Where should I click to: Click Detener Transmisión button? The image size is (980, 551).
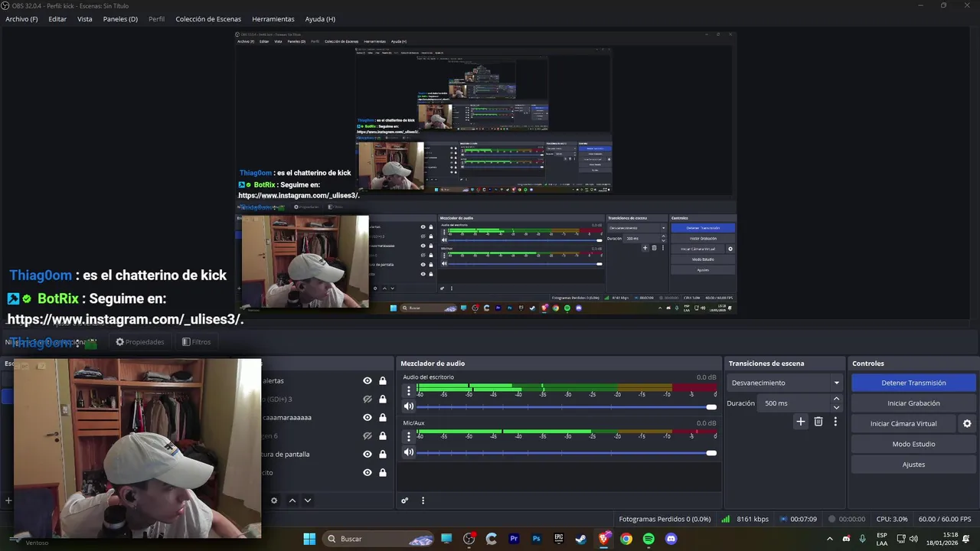(913, 383)
